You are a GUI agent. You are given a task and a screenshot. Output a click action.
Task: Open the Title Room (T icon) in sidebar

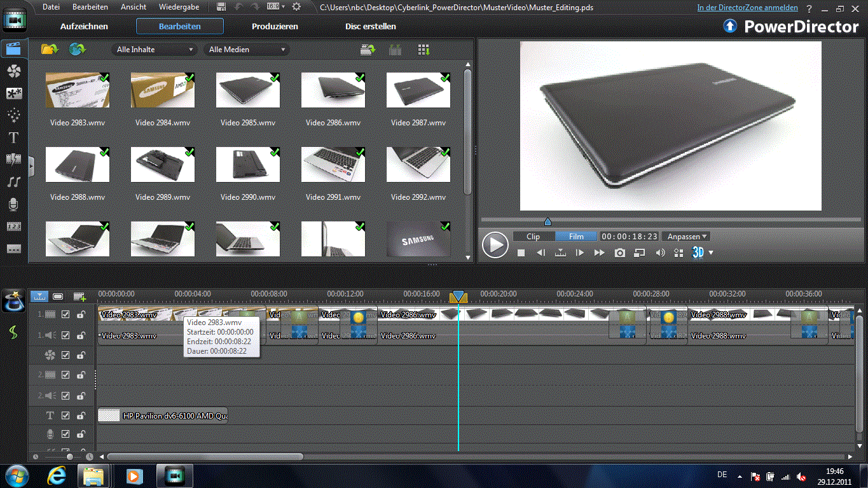pos(13,137)
